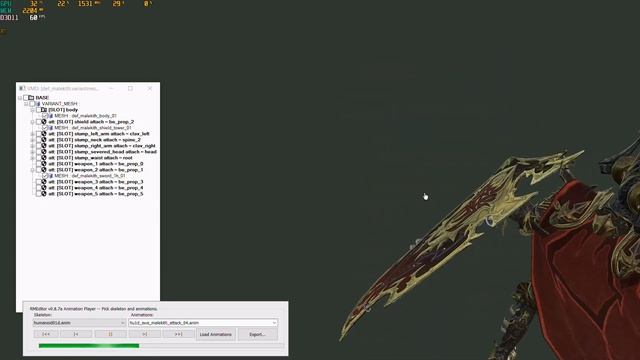Click the mesh icon beside def_malekith_body_01
This screenshot has height=360, width=640.
tap(51, 116)
